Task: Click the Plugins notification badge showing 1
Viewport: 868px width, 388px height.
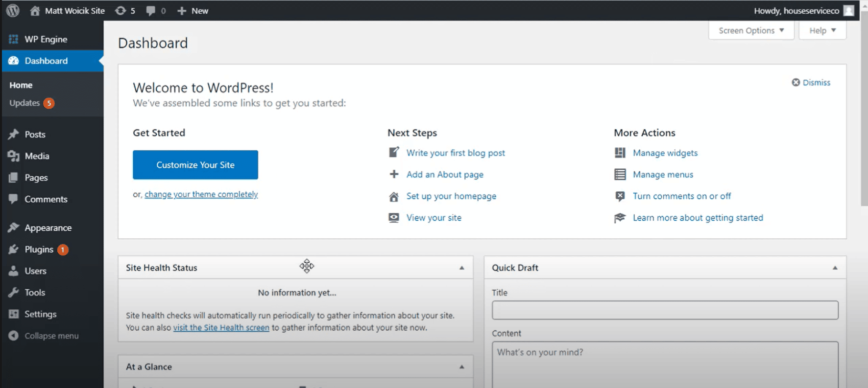Action: [x=63, y=250]
